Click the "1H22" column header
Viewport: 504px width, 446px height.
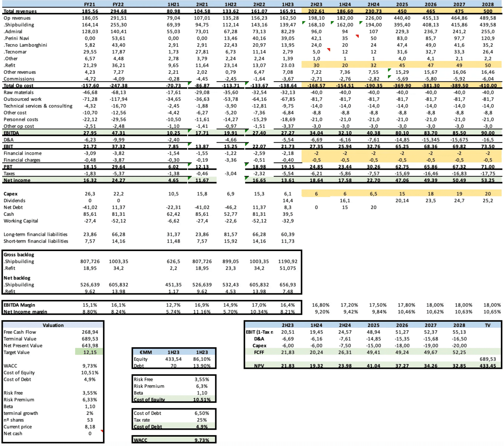(231, 5)
